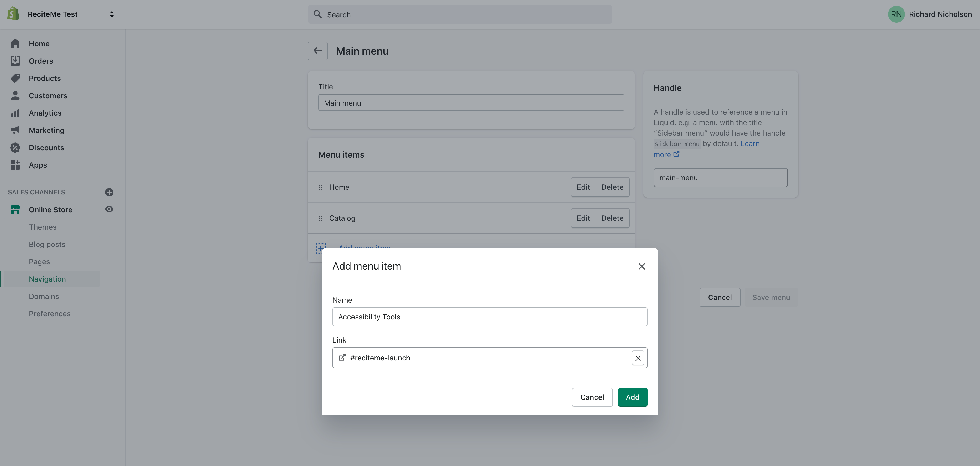Click the Apps grid icon

(x=15, y=165)
